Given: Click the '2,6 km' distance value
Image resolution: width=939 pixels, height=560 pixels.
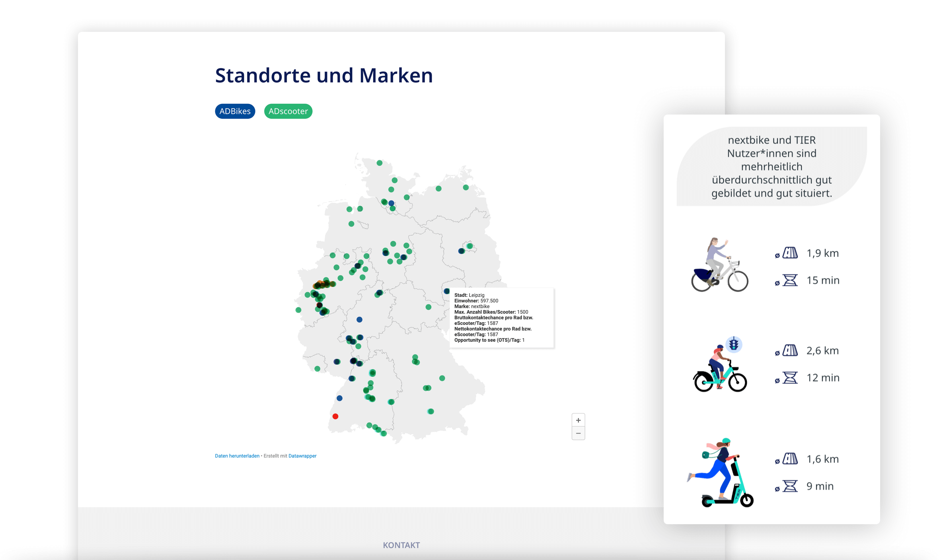Looking at the screenshot, I should pos(822,351).
